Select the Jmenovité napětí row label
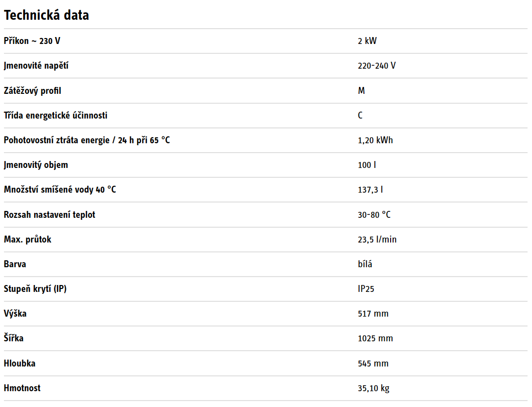 tap(36, 66)
